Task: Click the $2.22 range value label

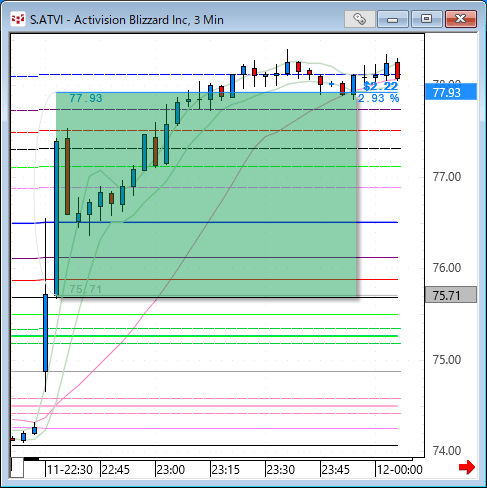Action: tap(380, 86)
